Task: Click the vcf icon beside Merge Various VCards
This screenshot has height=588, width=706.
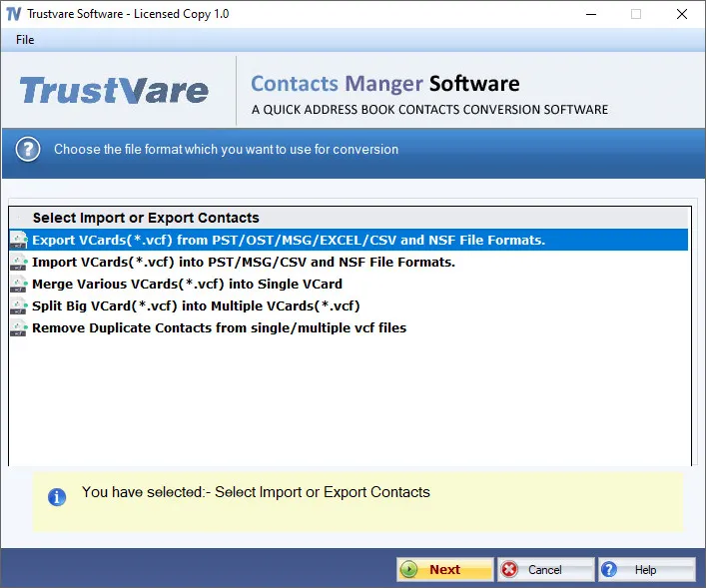Action: (x=19, y=285)
